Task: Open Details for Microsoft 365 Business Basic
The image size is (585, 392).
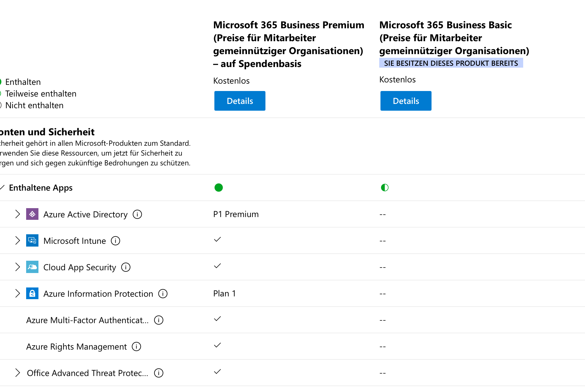Action: [x=406, y=101]
